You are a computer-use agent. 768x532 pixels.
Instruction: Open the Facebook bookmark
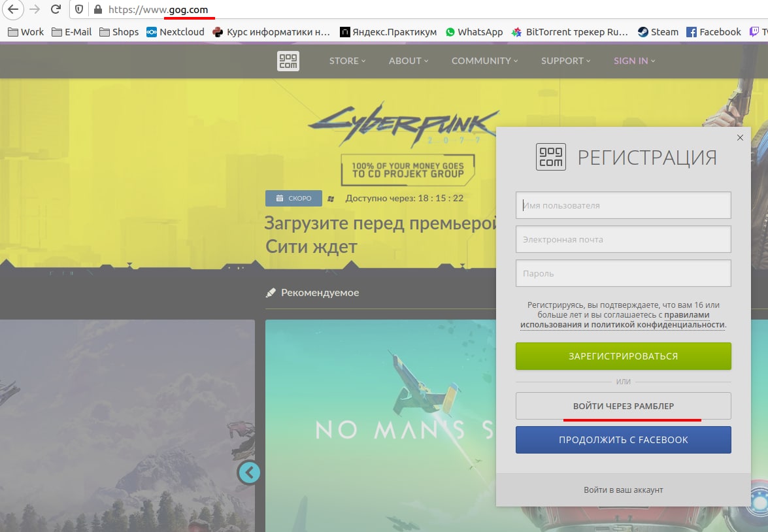714,32
